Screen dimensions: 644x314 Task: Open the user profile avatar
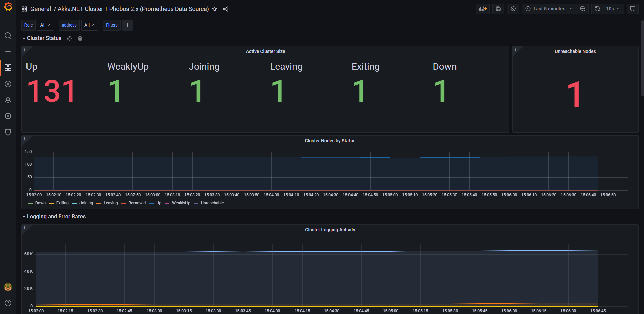8,287
